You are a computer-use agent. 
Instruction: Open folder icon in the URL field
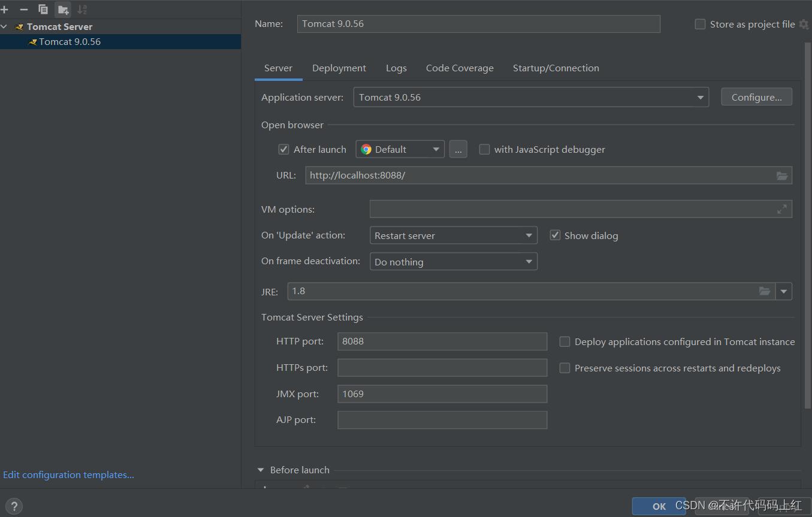pyautogui.click(x=782, y=176)
